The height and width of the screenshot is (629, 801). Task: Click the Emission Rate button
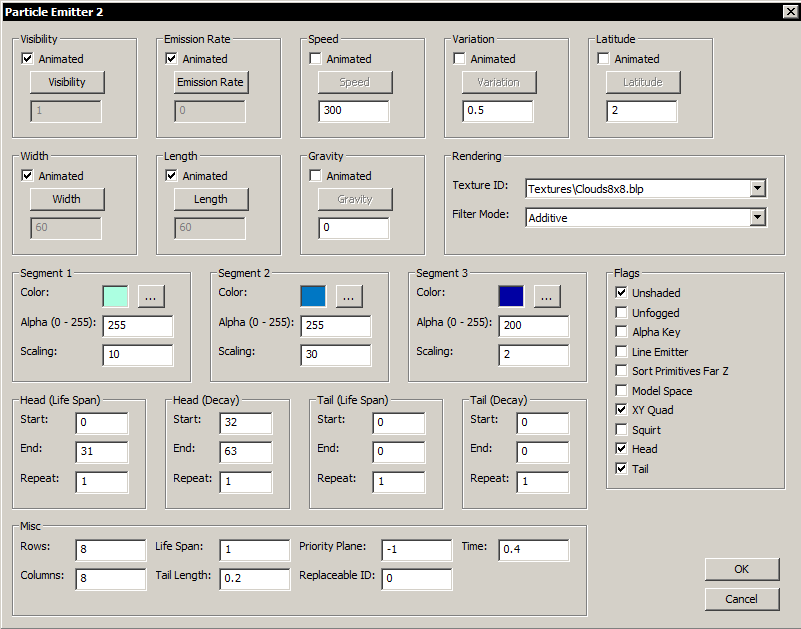tap(211, 82)
